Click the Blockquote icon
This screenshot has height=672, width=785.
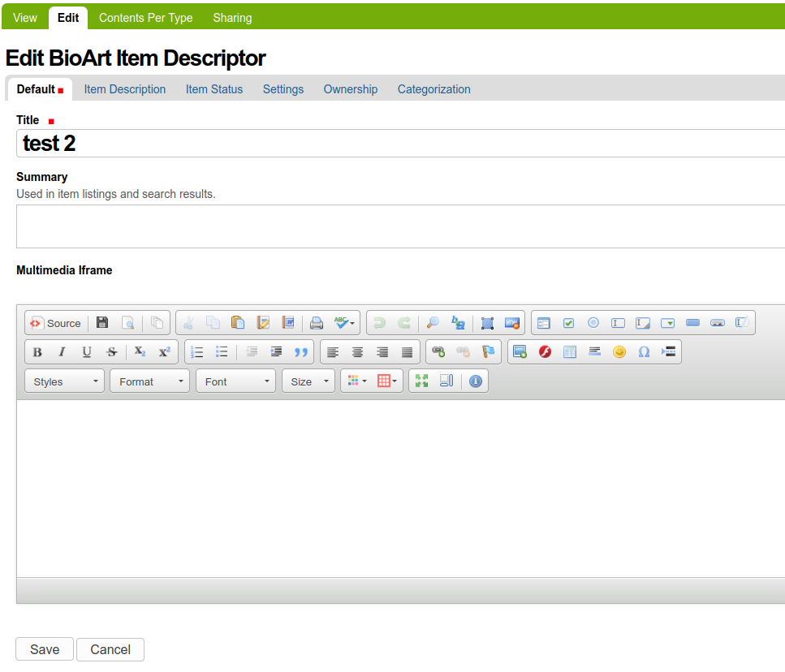point(301,352)
